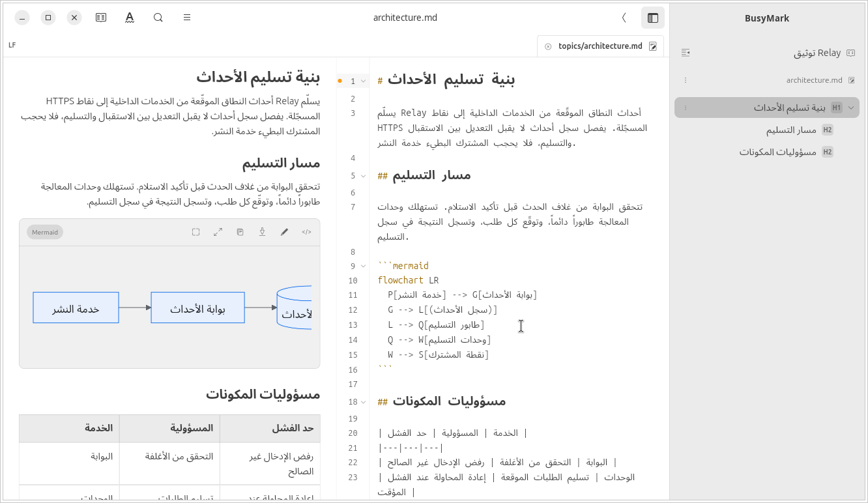Image resolution: width=868 pixels, height=503 pixels.
Task: Click the book icon beside Relay توثيق
Action: 851,53
